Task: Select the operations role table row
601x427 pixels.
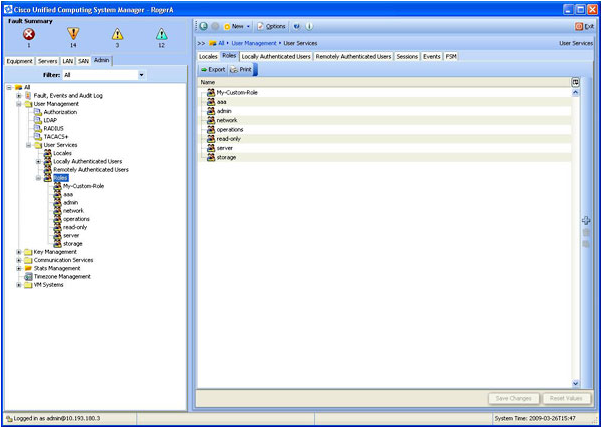Action: [x=384, y=130]
